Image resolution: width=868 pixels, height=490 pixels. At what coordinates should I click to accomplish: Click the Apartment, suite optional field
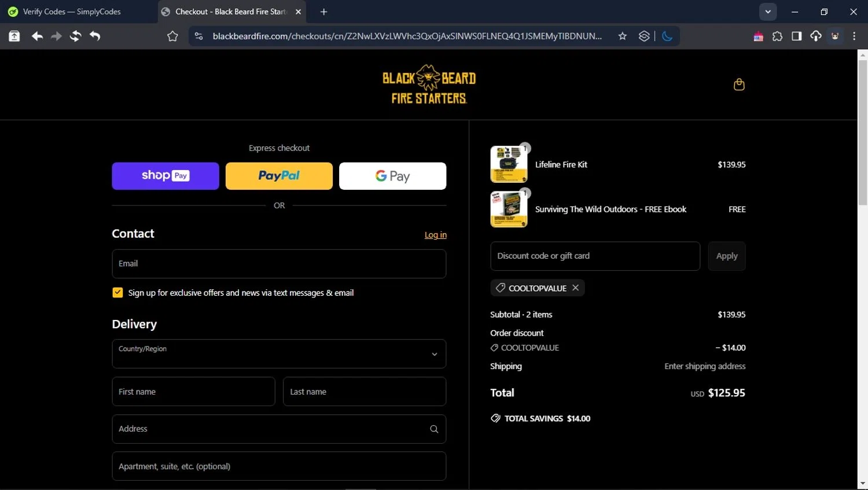[x=279, y=466]
